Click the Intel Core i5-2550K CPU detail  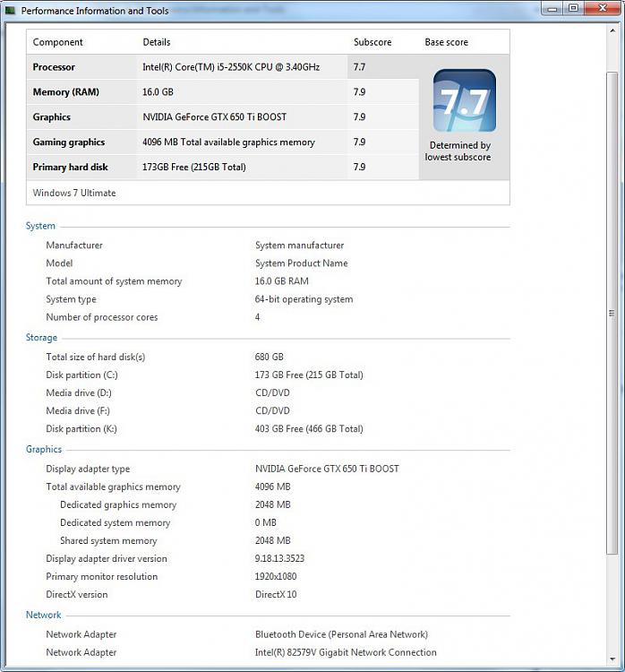tap(231, 67)
